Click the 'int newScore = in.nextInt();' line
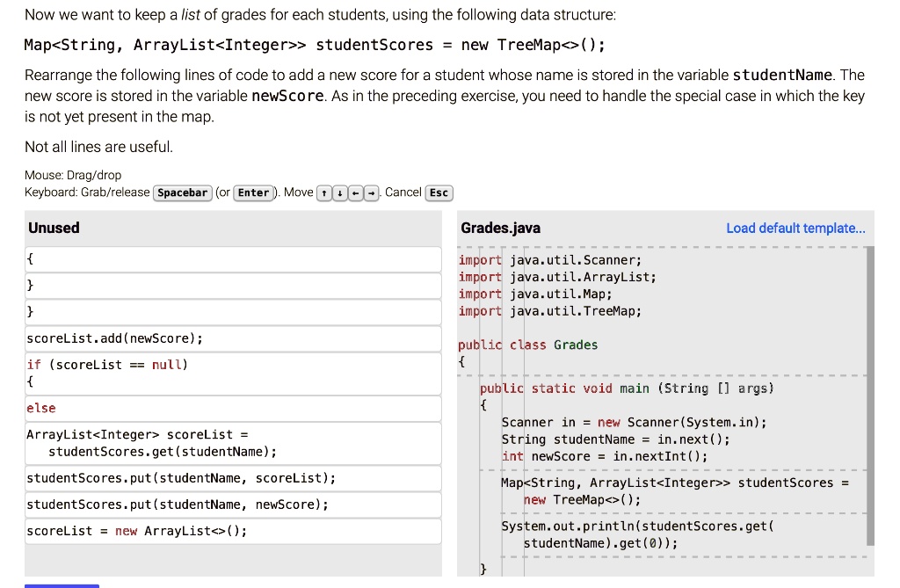The image size is (900, 588). pyautogui.click(x=605, y=456)
